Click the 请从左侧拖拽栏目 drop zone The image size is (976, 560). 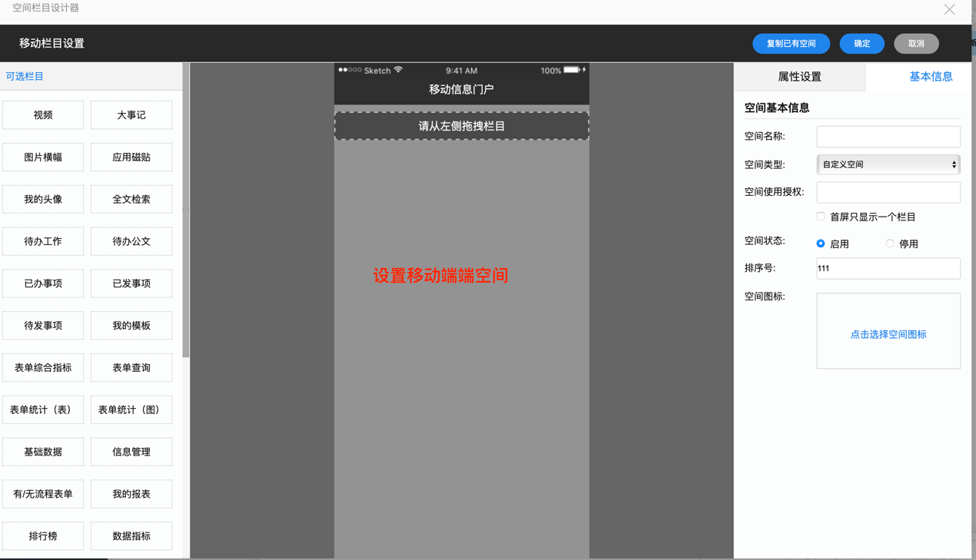point(461,126)
